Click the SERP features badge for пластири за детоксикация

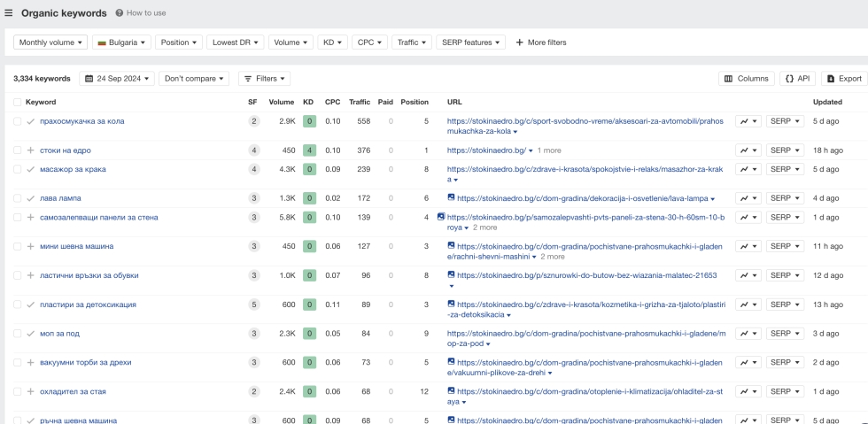click(254, 305)
